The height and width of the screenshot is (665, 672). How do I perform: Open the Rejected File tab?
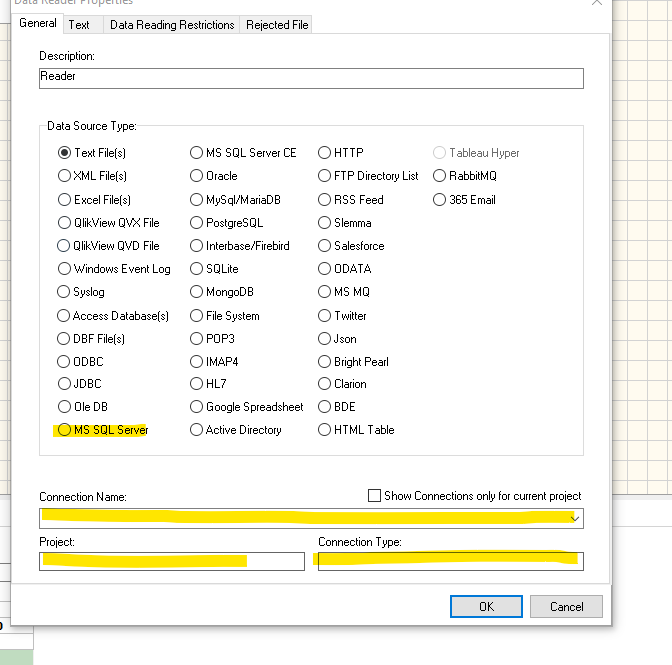277,25
